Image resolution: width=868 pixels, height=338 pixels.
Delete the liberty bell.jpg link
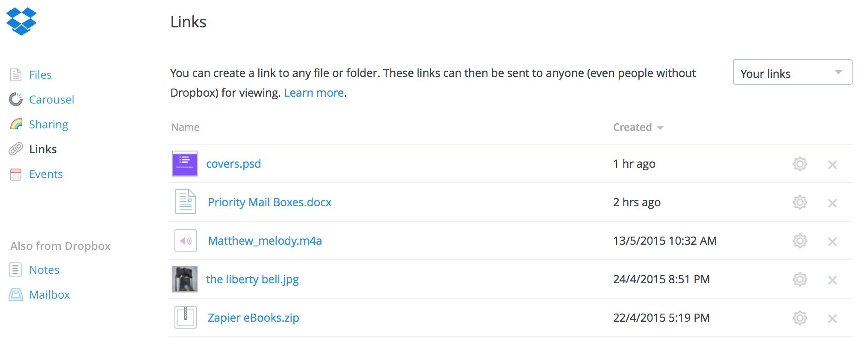[832, 280]
